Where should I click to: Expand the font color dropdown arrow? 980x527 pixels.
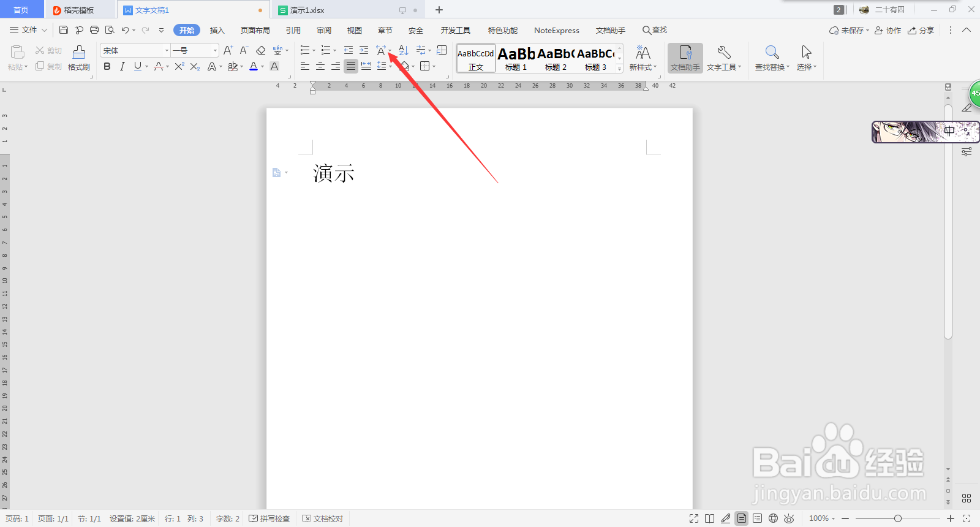263,67
